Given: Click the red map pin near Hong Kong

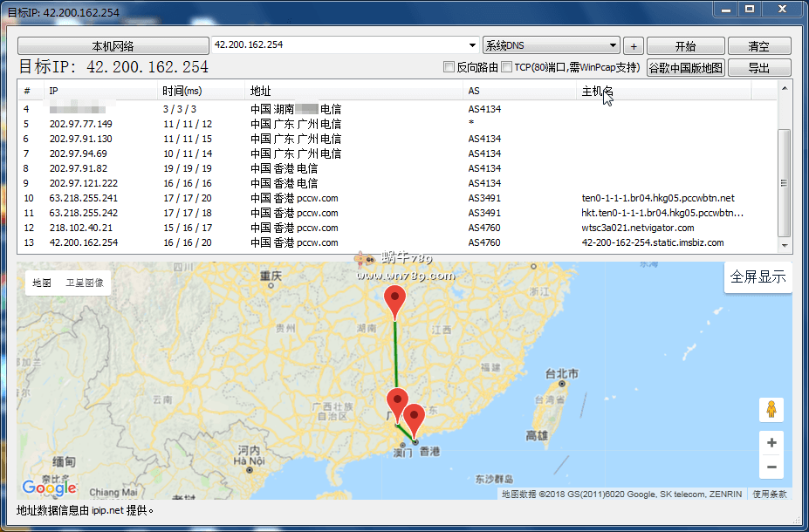Looking at the screenshot, I should pyautogui.click(x=414, y=419).
